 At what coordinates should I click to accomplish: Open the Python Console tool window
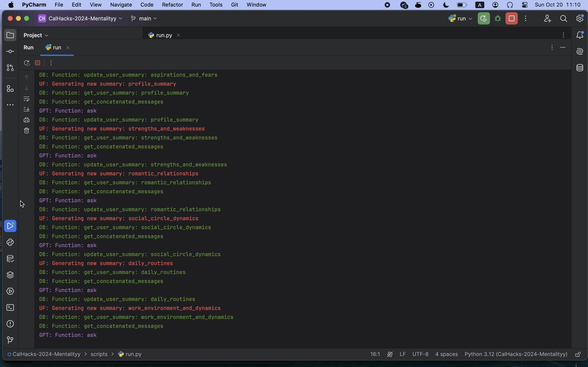click(10, 242)
